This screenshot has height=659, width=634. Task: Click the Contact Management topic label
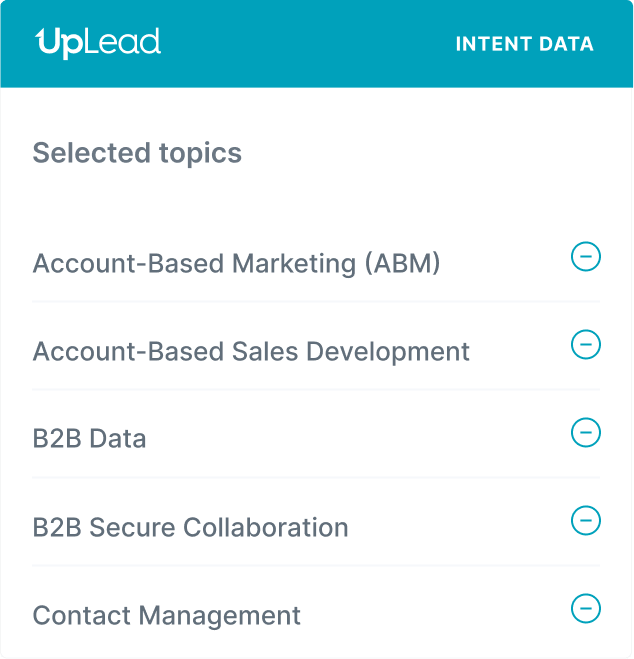166,615
